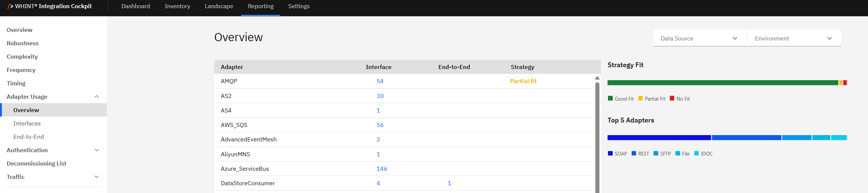Viewport: 868px width, 193px height.
Task: Go to the Landscape tab
Action: pos(219,6)
